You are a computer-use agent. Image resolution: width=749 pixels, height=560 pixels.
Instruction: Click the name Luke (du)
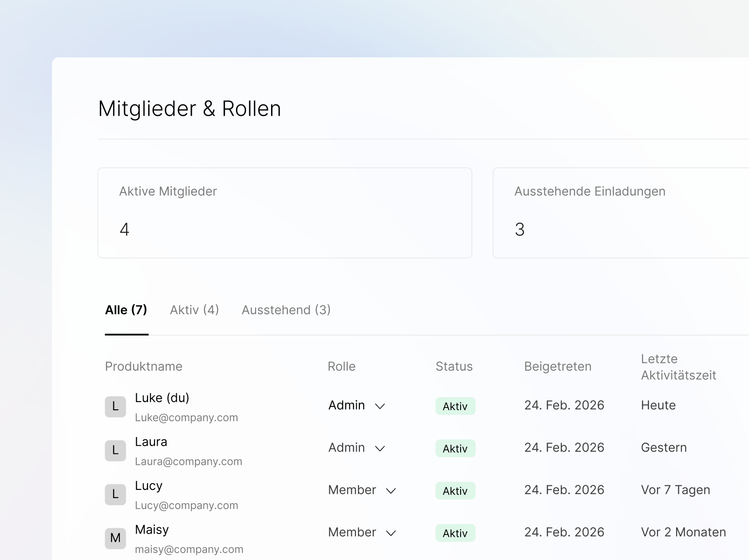pos(162,398)
